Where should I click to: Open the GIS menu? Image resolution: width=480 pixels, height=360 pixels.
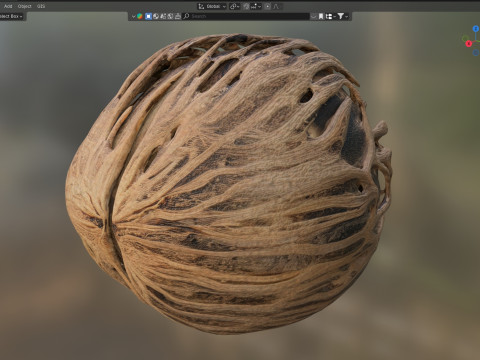(x=41, y=6)
